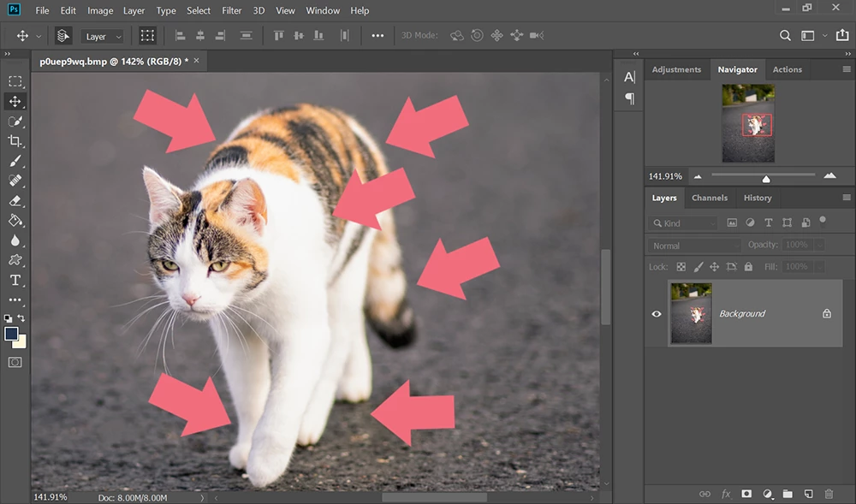Hide the Background layer with eye icon

(x=657, y=314)
